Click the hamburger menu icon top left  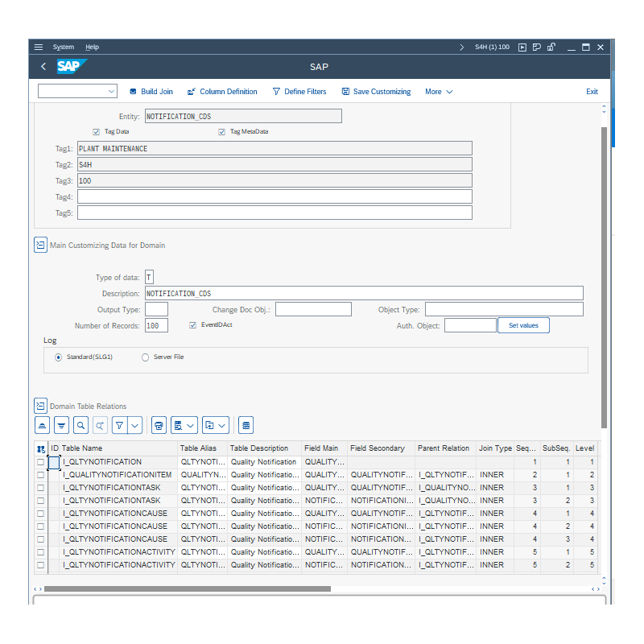click(38, 47)
